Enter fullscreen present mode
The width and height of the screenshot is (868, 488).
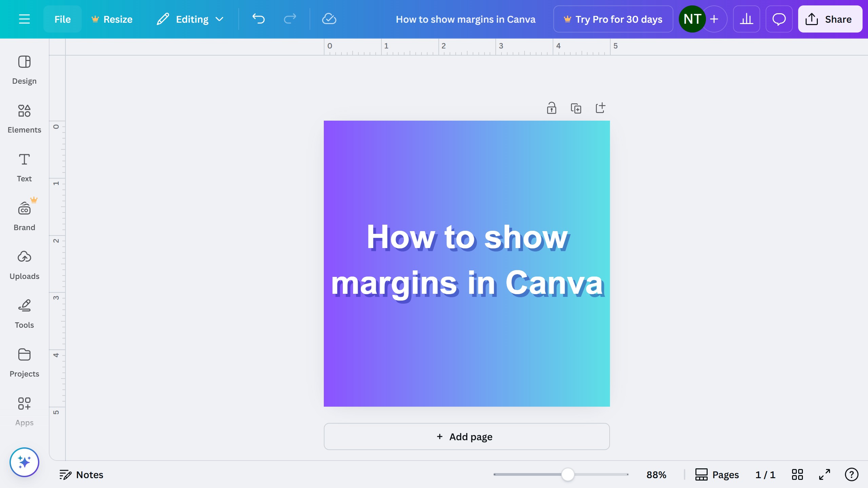[x=824, y=474]
